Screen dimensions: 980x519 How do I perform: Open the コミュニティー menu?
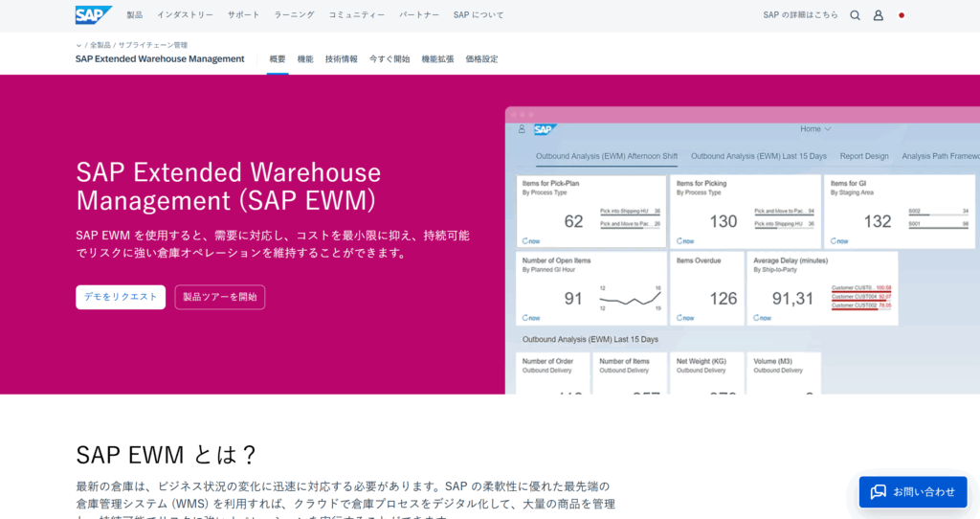pos(357,15)
